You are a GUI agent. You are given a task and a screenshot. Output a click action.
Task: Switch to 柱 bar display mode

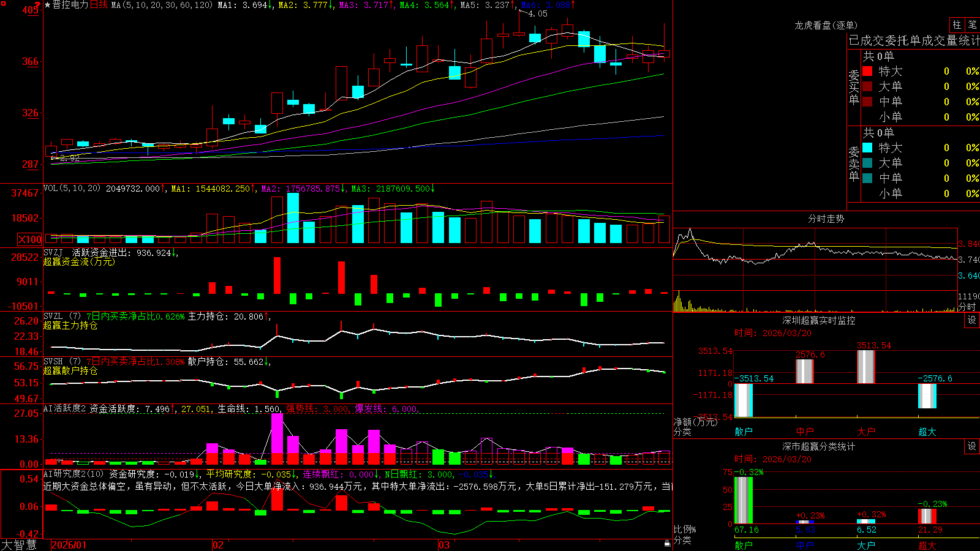pyautogui.click(x=957, y=24)
